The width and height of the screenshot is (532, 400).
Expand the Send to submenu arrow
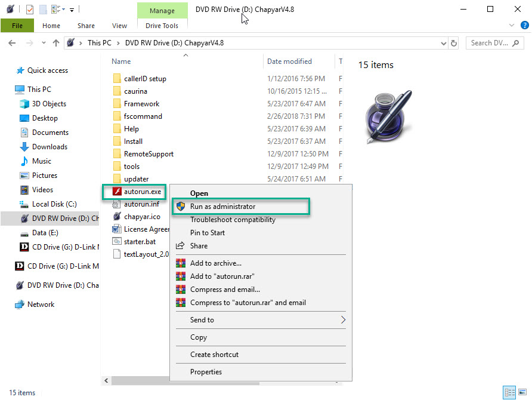click(343, 320)
